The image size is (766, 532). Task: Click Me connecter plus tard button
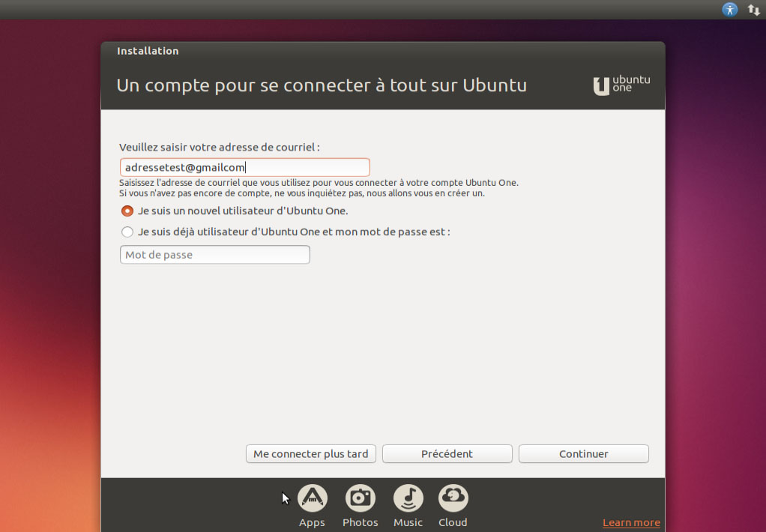(311, 454)
